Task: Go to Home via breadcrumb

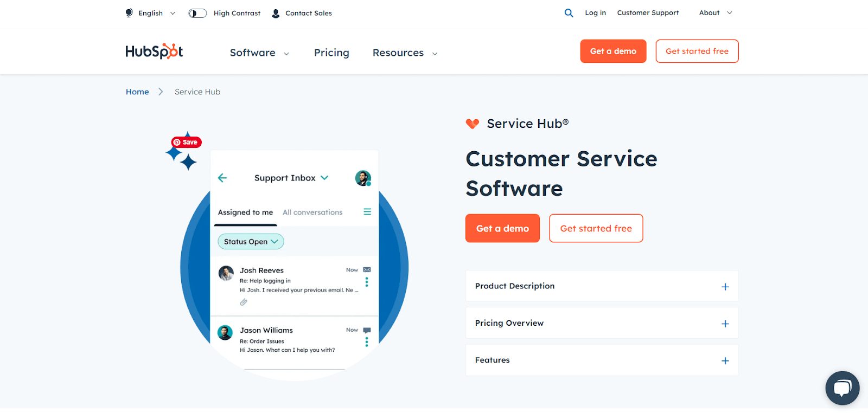Action: (x=137, y=92)
